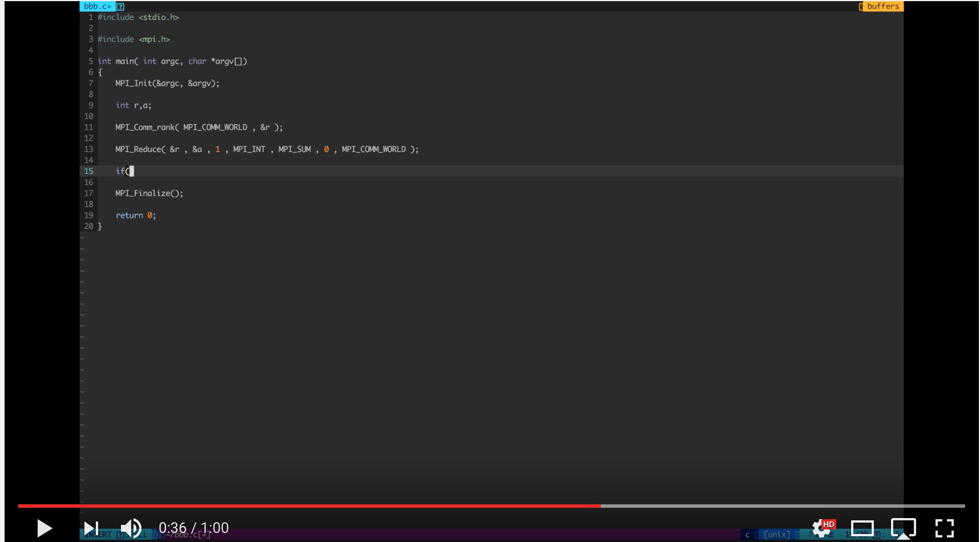Click the 0:36 / 1:00 time display
The image size is (980, 542).
193,528
